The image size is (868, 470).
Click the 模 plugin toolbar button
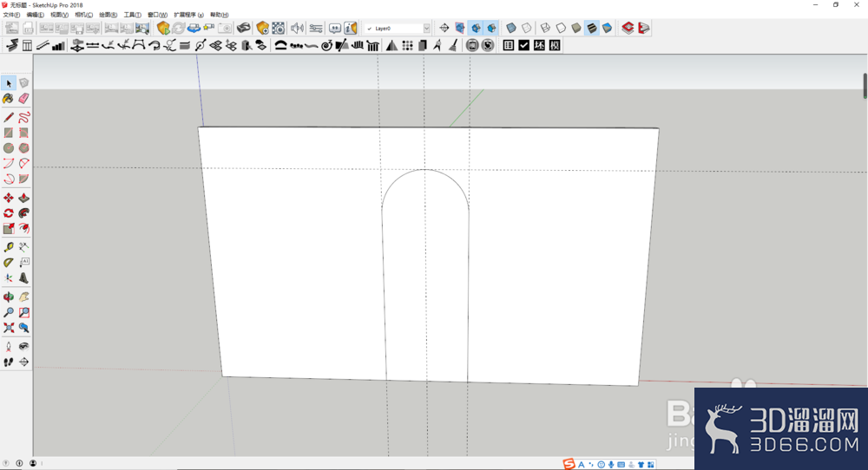pyautogui.click(x=555, y=45)
